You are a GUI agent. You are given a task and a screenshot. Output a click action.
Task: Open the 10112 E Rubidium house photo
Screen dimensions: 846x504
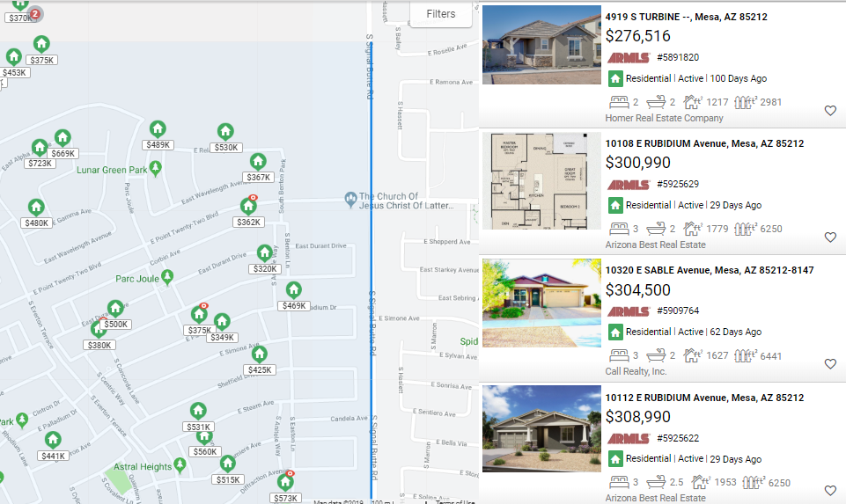(x=541, y=428)
